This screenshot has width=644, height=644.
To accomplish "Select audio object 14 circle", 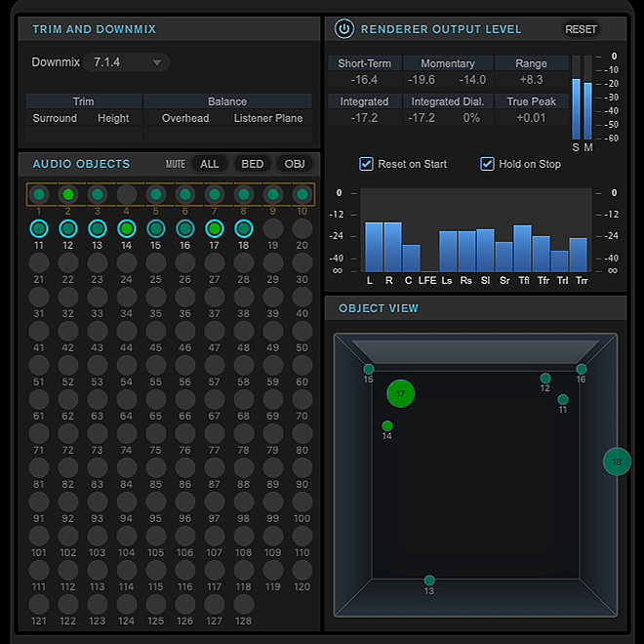I will (x=127, y=228).
